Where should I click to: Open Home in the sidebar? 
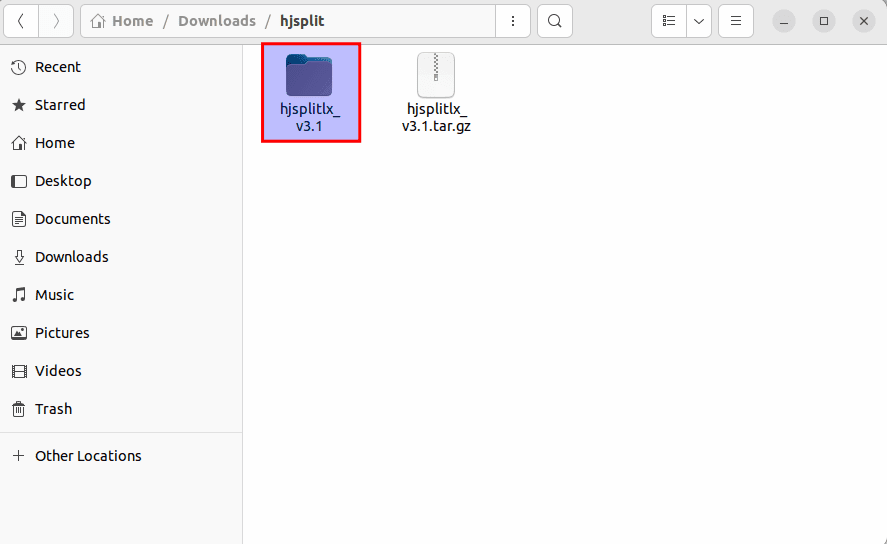point(121,143)
